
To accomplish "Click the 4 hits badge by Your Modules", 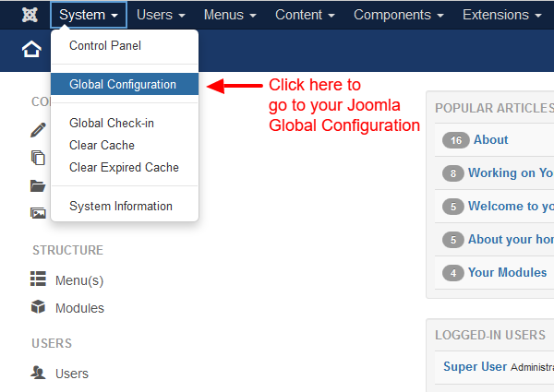I will tap(453, 273).
